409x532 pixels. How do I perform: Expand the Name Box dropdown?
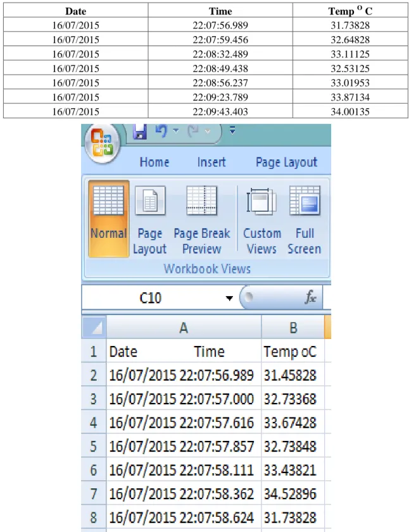pos(229,298)
